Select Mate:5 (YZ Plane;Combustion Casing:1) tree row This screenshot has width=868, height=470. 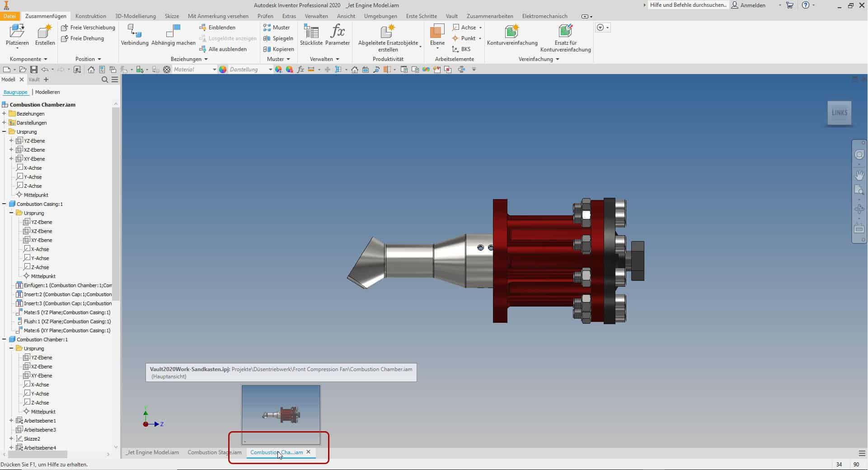[x=64, y=312]
